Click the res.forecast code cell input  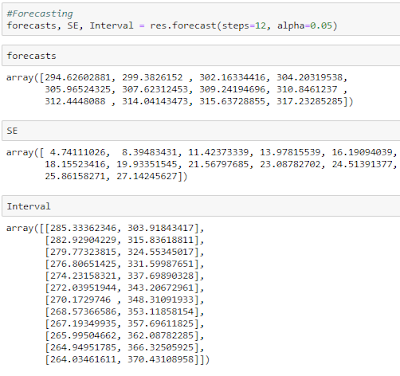pyautogui.click(x=201, y=19)
